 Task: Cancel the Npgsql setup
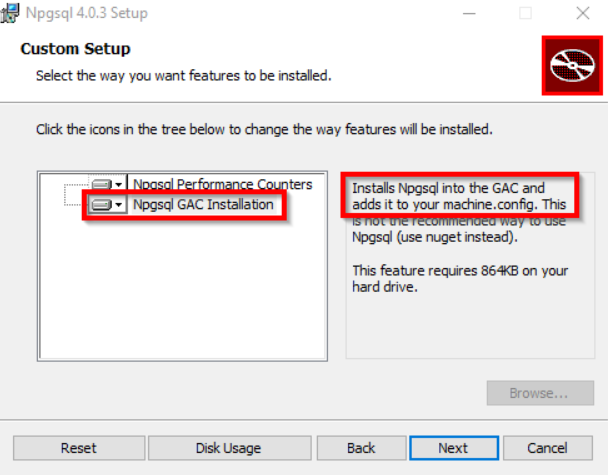(547, 448)
